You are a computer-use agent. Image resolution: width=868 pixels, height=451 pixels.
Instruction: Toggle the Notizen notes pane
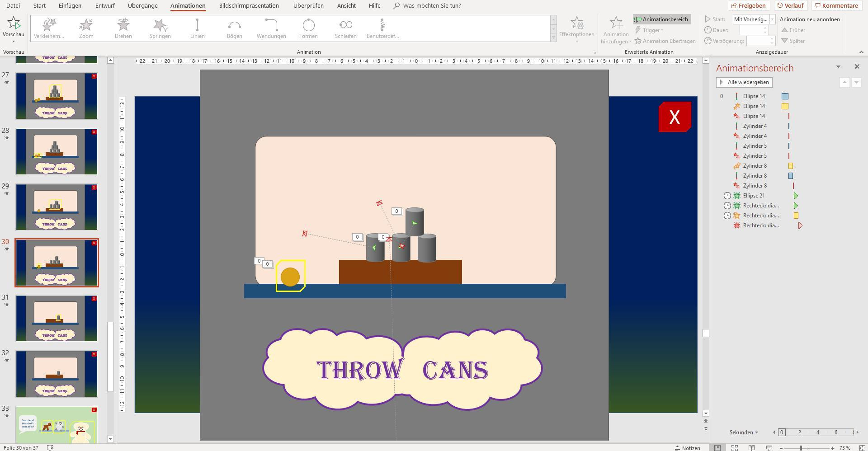click(x=688, y=448)
